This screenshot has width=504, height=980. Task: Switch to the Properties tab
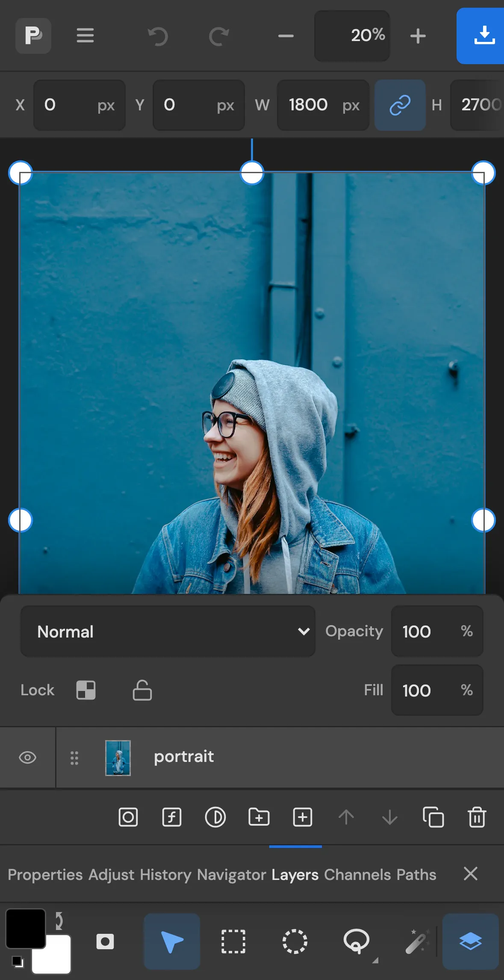click(x=45, y=875)
